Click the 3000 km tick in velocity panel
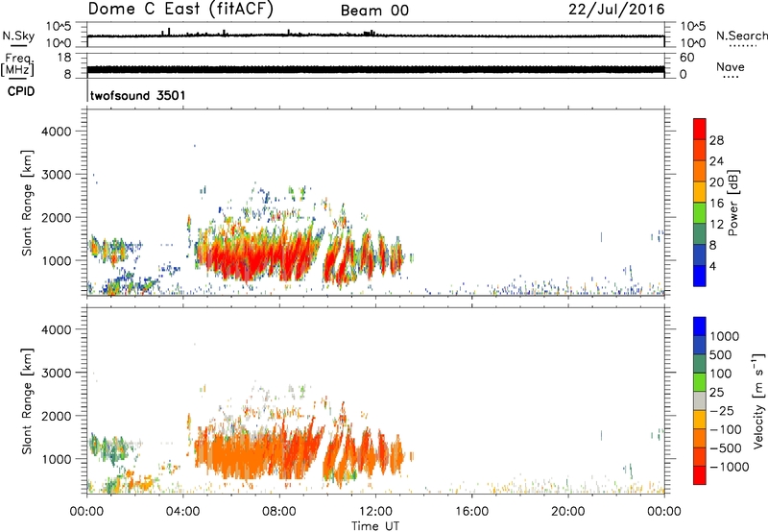 click(x=56, y=373)
